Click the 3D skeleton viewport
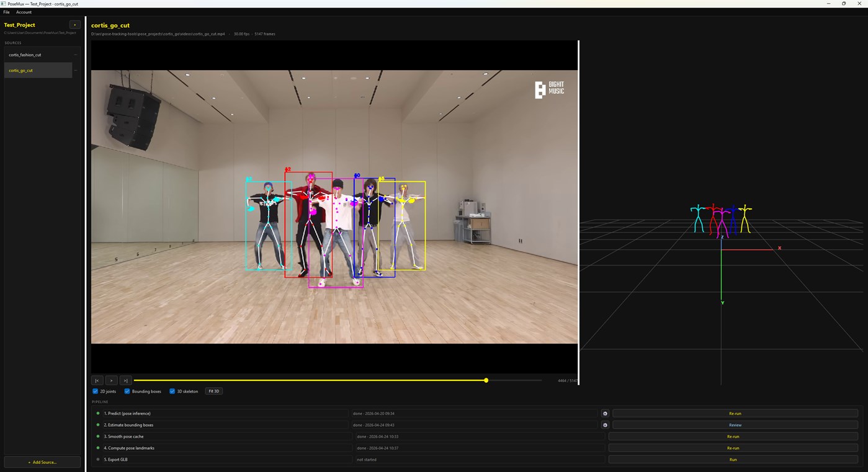 point(723,213)
